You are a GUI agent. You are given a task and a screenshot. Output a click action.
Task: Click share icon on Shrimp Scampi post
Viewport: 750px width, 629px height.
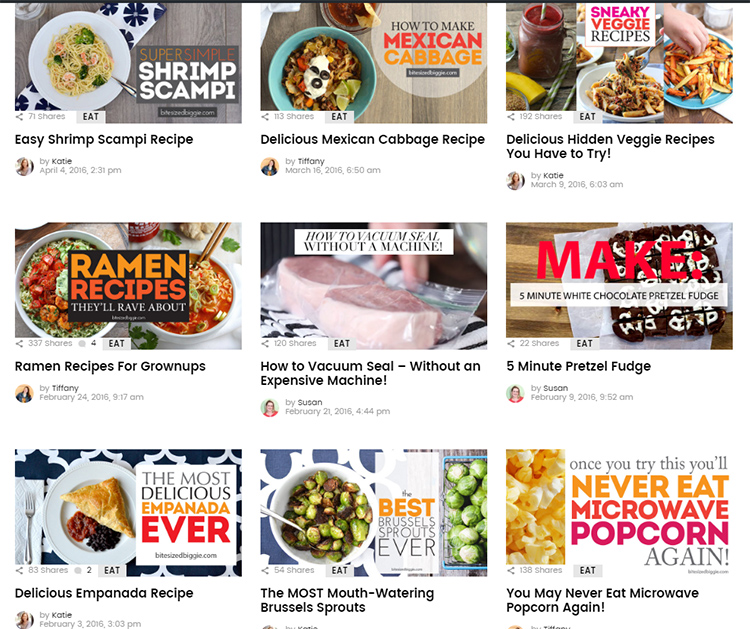tap(19, 117)
